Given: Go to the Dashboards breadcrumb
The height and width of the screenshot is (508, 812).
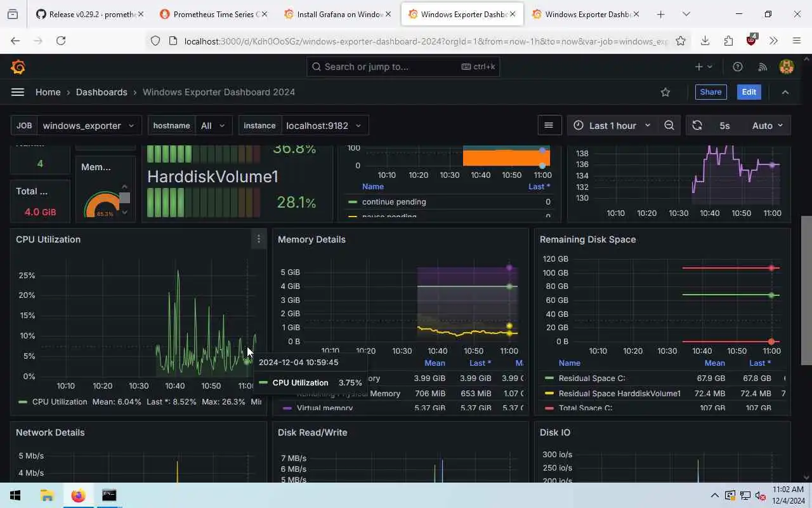Looking at the screenshot, I should pyautogui.click(x=101, y=92).
